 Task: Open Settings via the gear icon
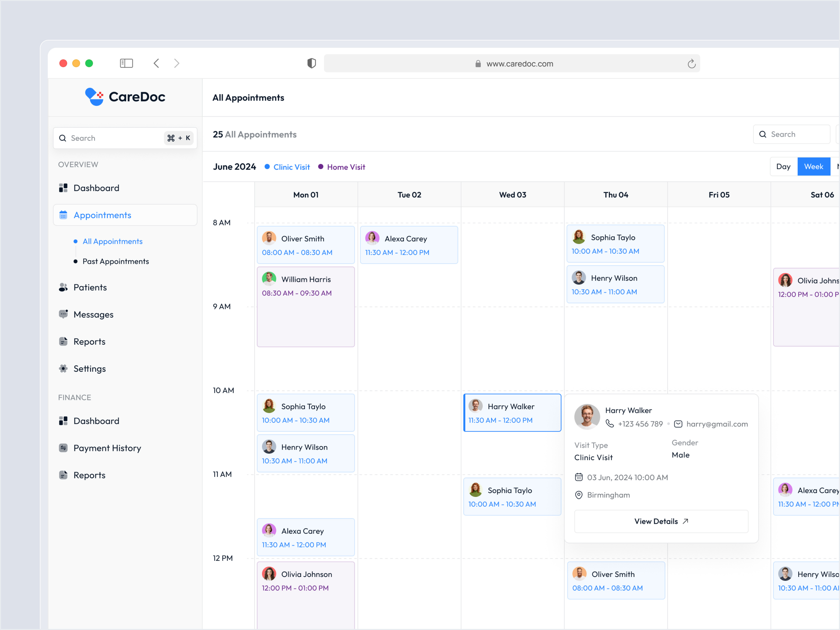coord(63,368)
